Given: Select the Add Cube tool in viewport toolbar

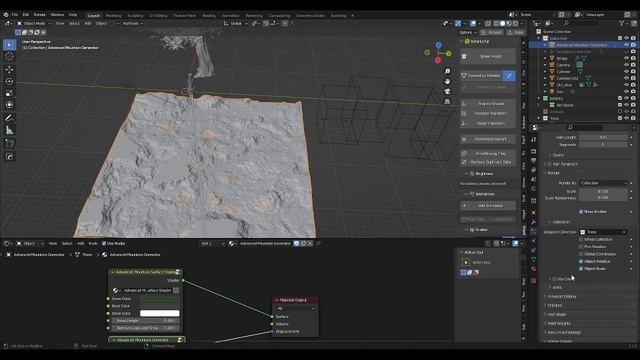Looking at the screenshot, I should (9, 143).
